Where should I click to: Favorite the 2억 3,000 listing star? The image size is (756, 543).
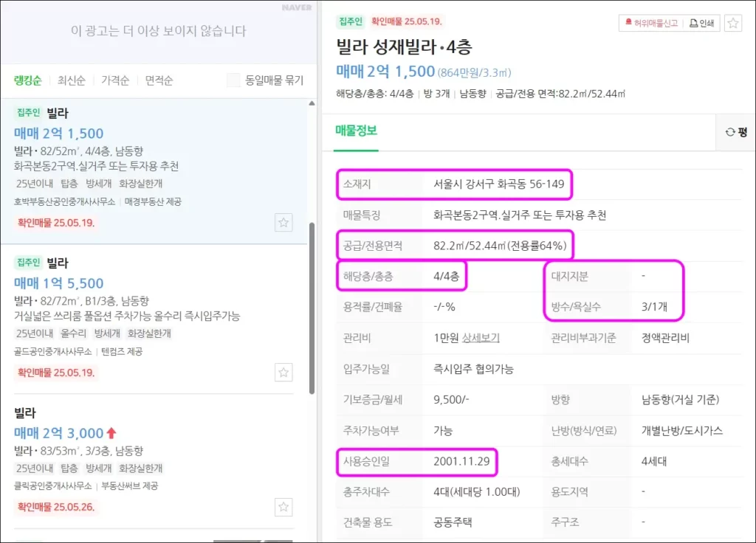click(x=283, y=507)
